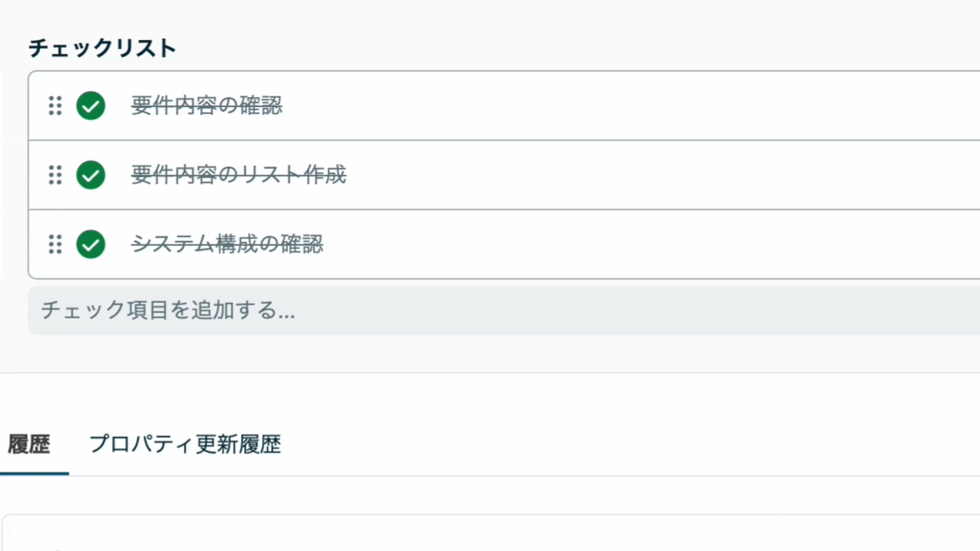Uncheck the completed item システム構成の確認

[91, 244]
